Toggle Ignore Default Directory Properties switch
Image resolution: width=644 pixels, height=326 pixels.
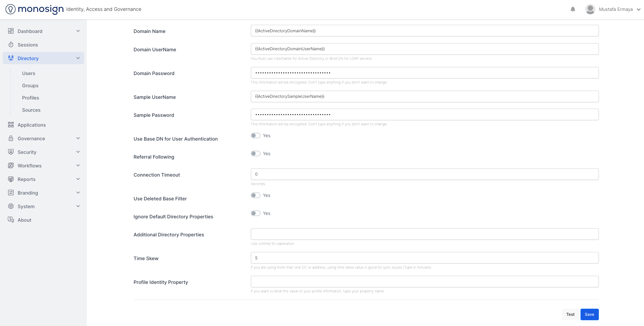coord(255,213)
